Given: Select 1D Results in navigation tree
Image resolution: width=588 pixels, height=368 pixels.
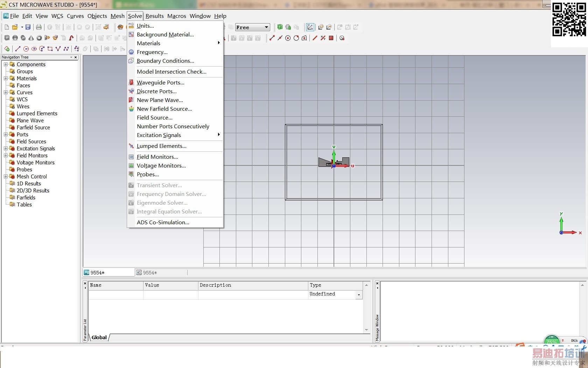Looking at the screenshot, I should [29, 183].
